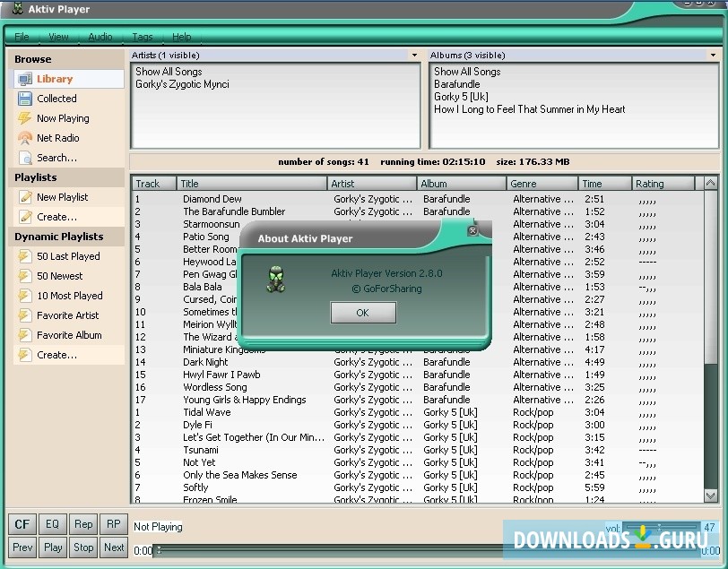The image size is (728, 569).
Task: Select the song Diamond Dew
Action: (212, 199)
